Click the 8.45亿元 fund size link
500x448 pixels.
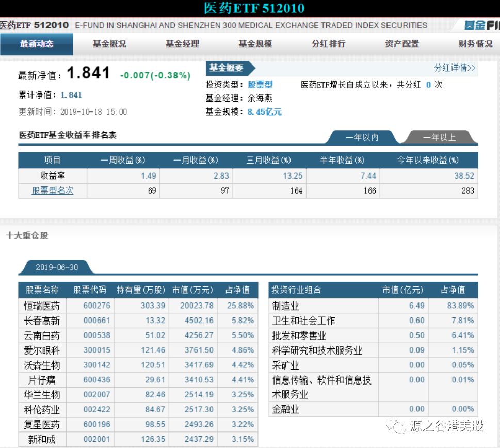click(264, 112)
